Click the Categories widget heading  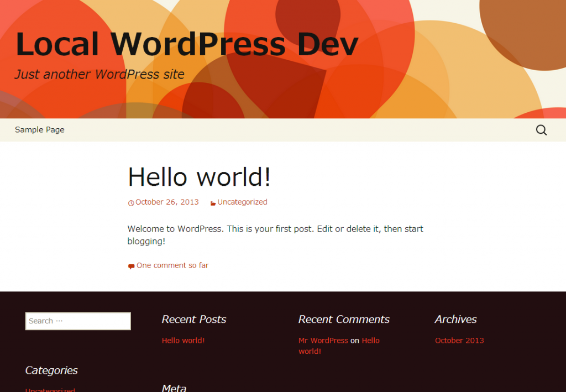[x=51, y=370]
